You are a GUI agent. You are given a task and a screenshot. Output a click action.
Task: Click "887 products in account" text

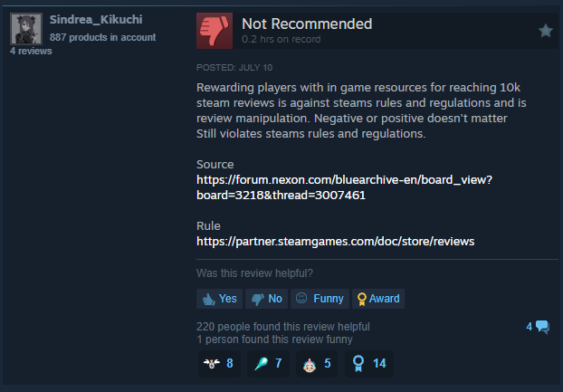click(102, 37)
